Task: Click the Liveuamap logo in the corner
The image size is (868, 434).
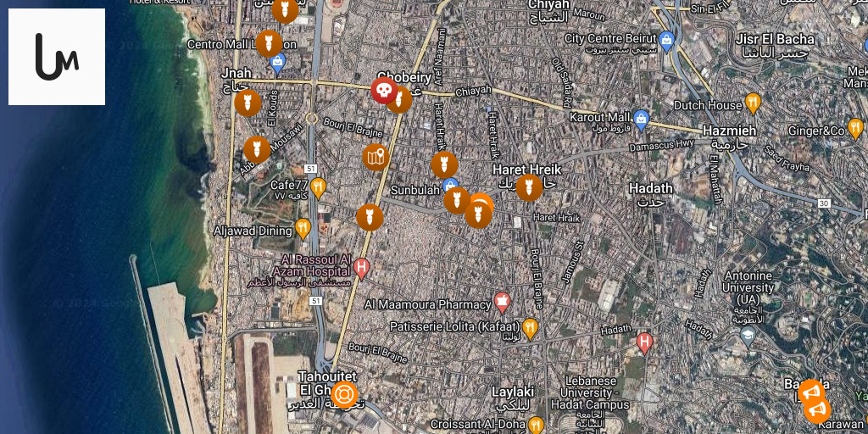Action: [x=57, y=57]
